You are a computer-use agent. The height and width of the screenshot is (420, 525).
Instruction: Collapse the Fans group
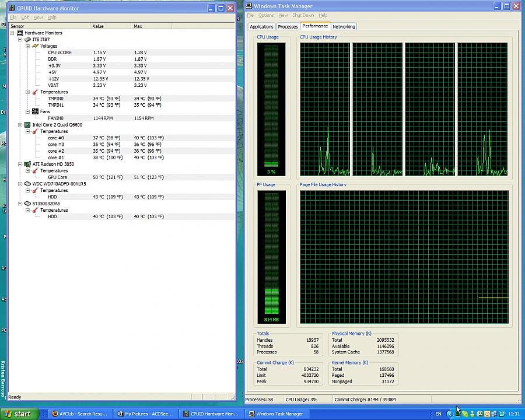(x=28, y=111)
